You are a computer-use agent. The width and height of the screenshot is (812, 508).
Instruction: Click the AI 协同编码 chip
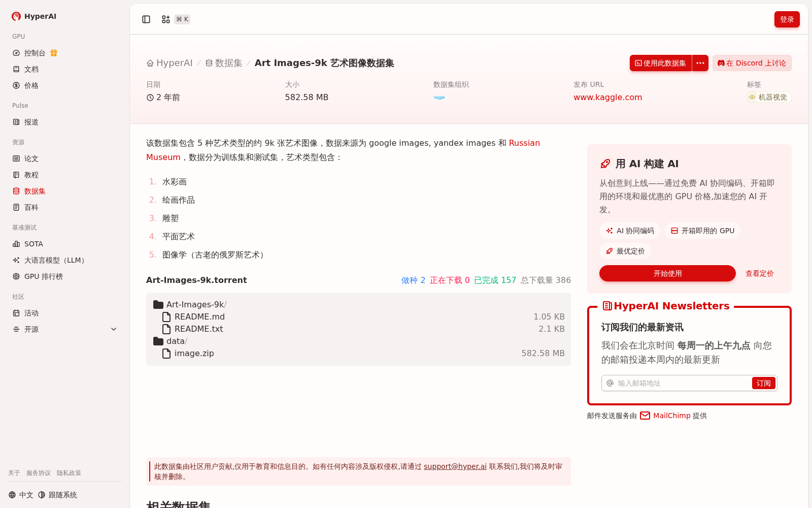(x=629, y=231)
